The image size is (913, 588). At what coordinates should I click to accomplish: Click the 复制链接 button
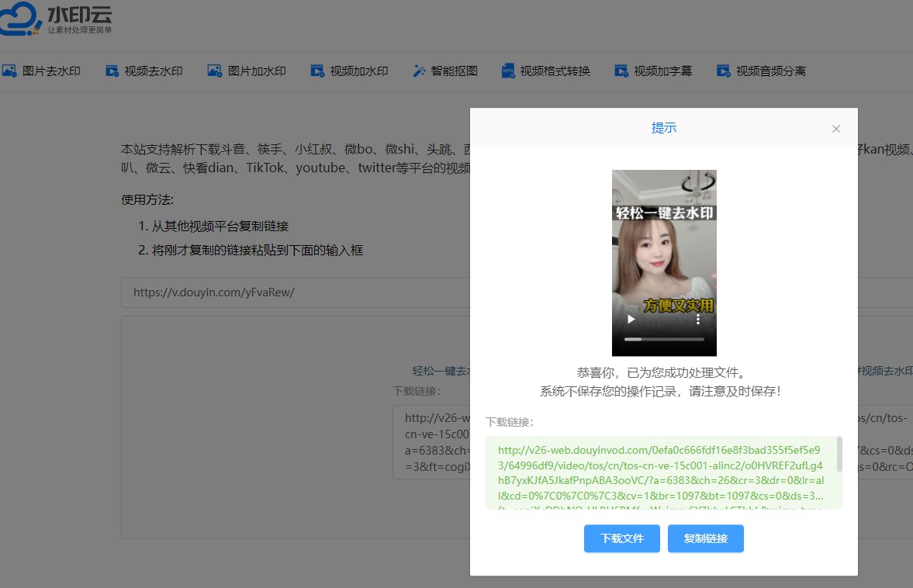[x=705, y=538]
